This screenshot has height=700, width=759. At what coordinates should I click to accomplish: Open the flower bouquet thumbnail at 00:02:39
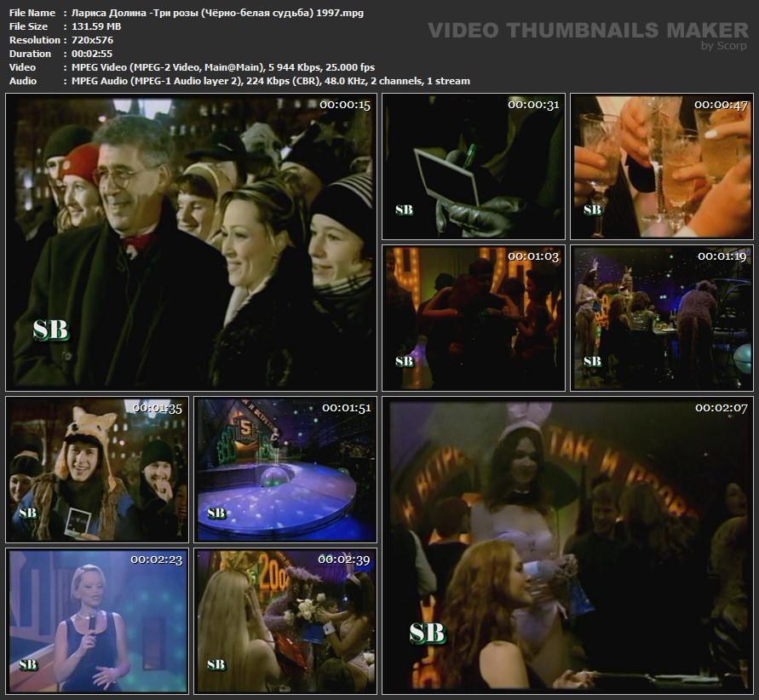[285, 621]
